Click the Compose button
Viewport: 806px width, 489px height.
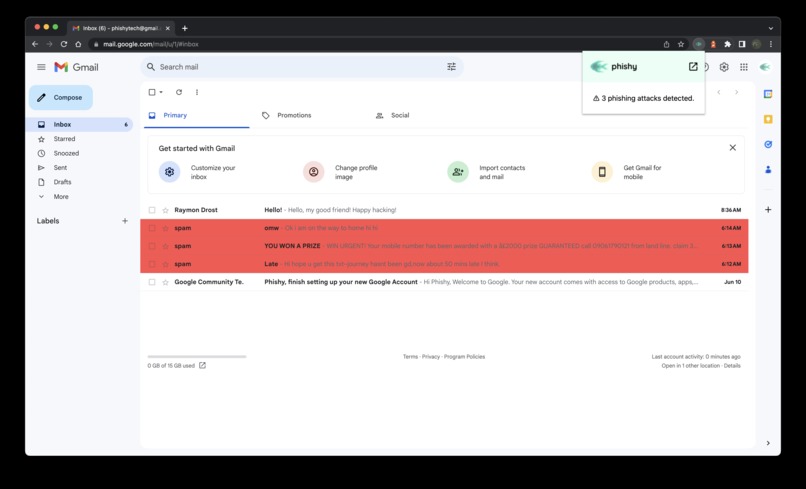(61, 97)
